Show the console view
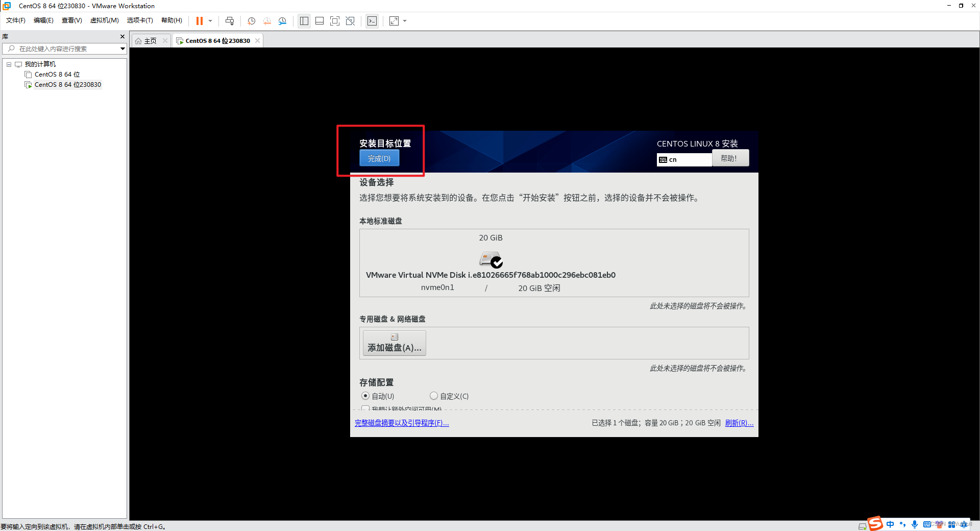 point(372,21)
